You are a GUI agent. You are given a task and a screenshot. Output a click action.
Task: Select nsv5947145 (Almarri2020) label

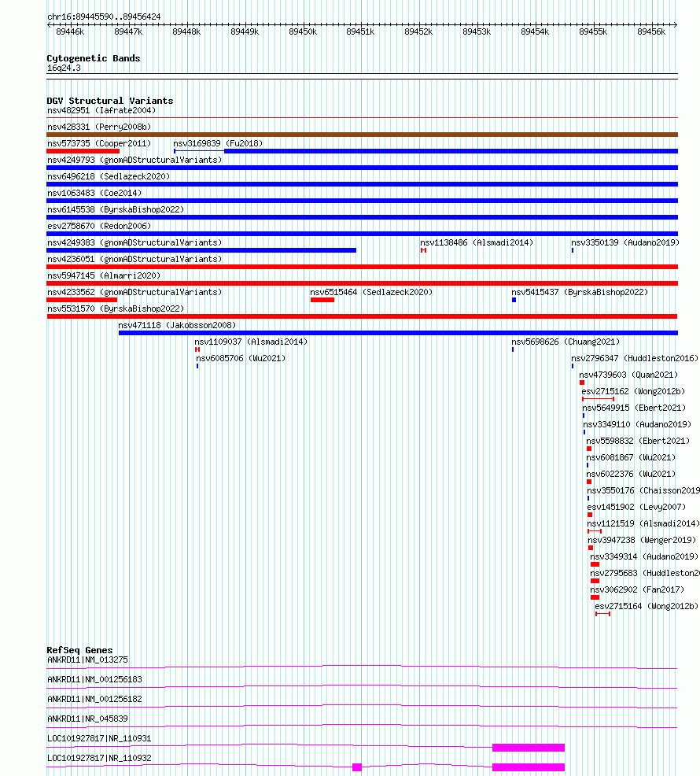pyautogui.click(x=104, y=275)
